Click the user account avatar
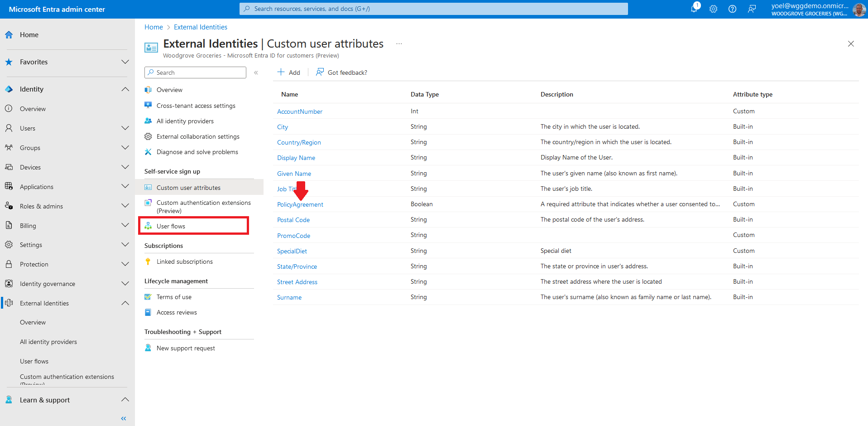Viewport: 868px width, 426px height. [858, 10]
